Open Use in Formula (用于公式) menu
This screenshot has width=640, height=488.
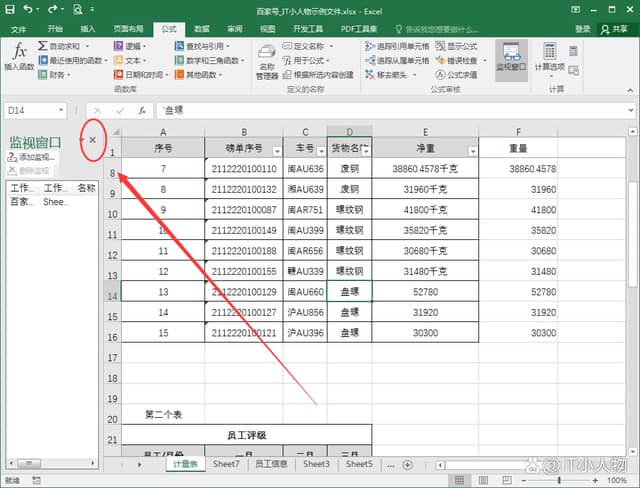point(306,60)
